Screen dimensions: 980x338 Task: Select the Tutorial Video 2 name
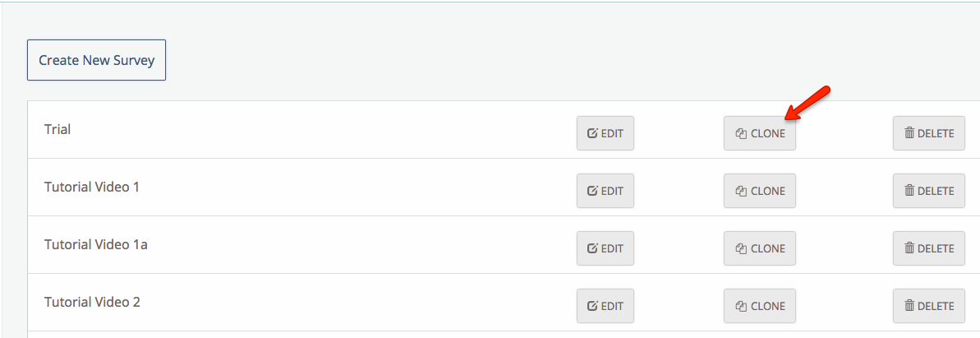92,302
